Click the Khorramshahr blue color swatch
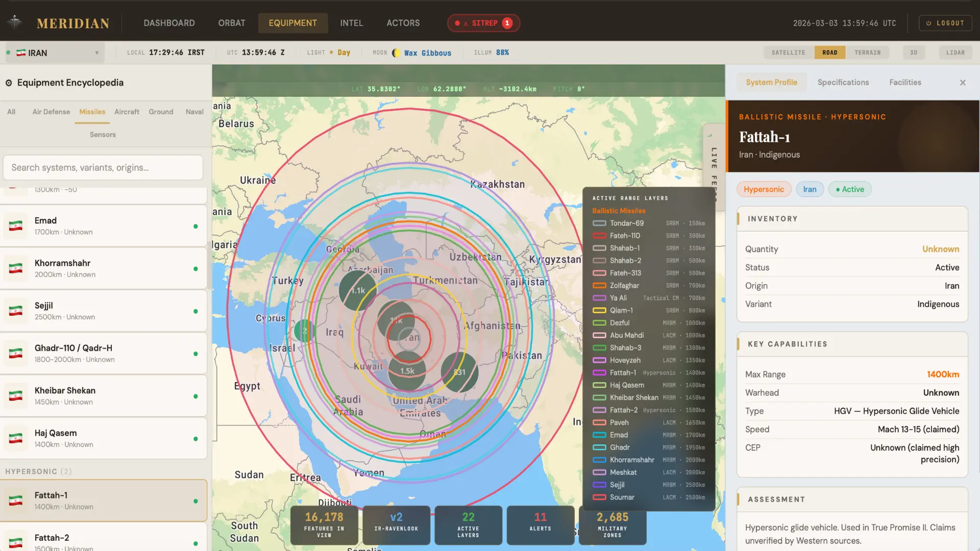This screenshot has width=980, height=551. click(x=599, y=460)
